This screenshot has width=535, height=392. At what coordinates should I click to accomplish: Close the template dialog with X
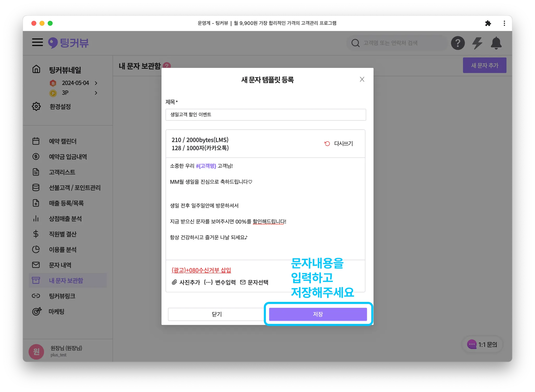(362, 79)
